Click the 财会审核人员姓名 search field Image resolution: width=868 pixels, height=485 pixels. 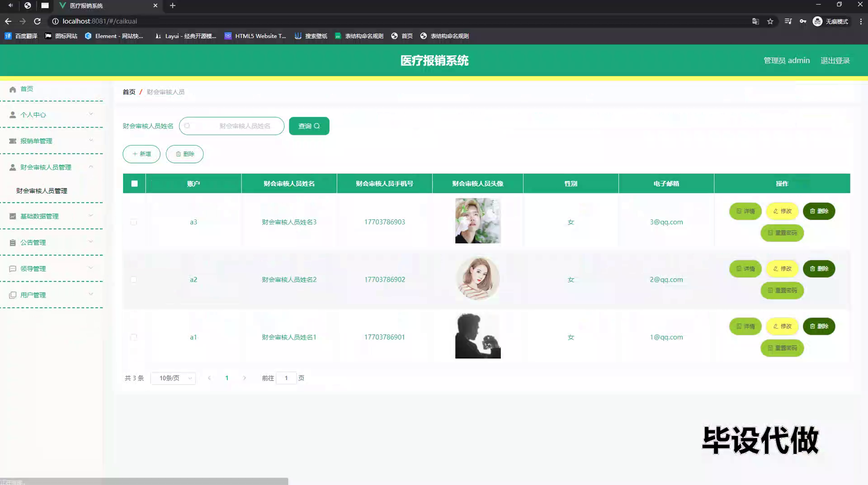[231, 126]
